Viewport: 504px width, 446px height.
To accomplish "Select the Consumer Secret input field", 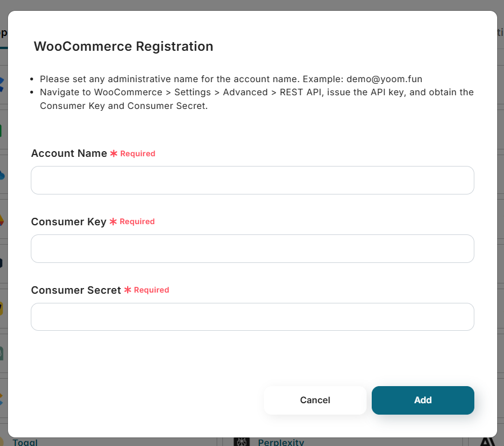I will coord(252,317).
